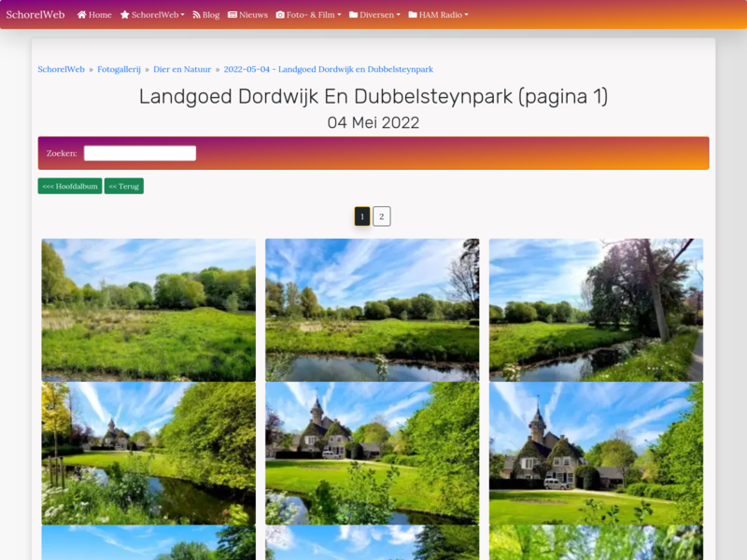The height and width of the screenshot is (560, 747).
Task: Open the first photo of the meadow without water
Action: pos(148,310)
